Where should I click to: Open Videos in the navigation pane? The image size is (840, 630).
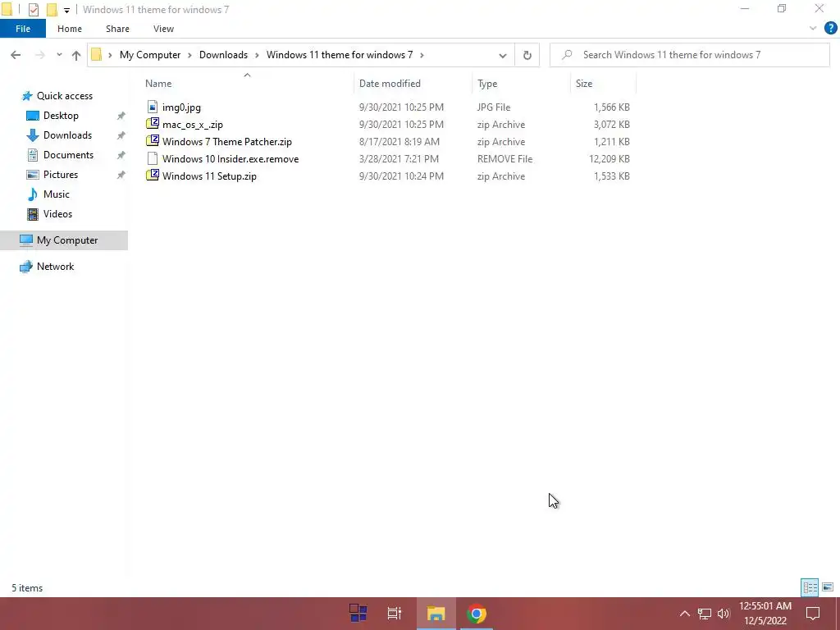57,214
